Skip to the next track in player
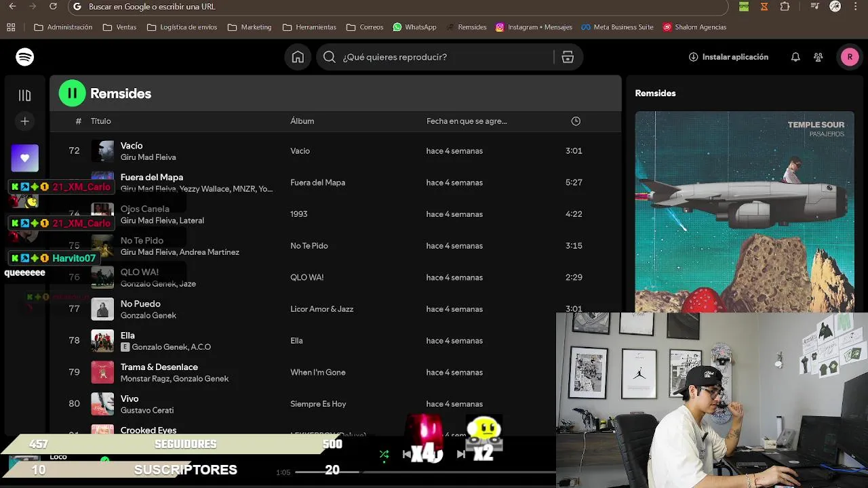This screenshot has width=868, height=488. (x=461, y=454)
